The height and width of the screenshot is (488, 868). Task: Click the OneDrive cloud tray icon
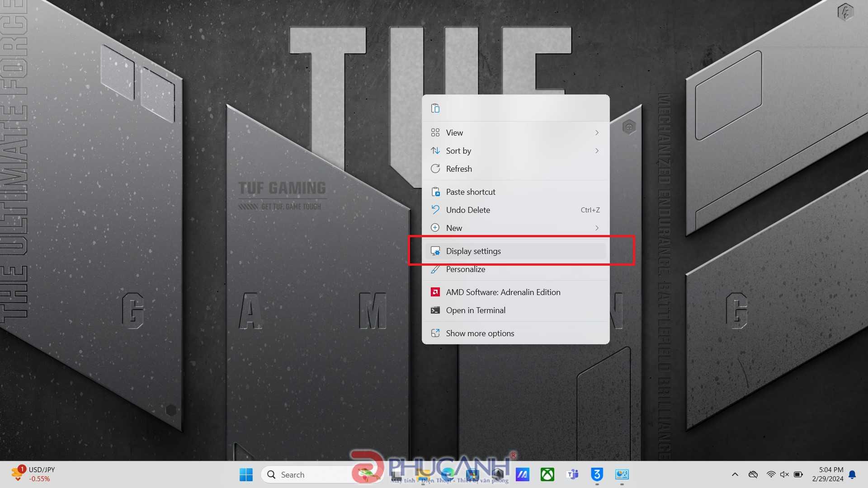pos(753,474)
